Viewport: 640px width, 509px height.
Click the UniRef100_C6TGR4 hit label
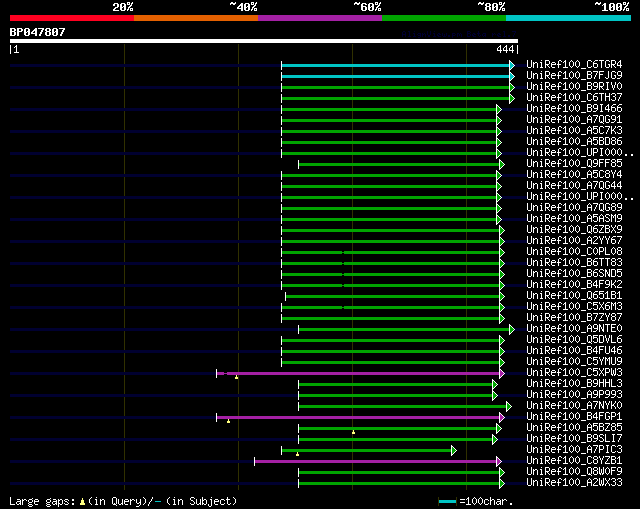coord(574,64)
